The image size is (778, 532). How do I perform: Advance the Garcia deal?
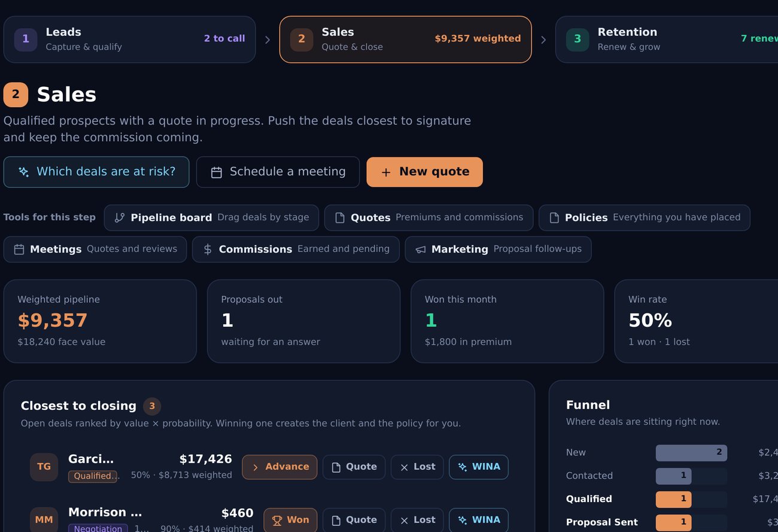pyautogui.click(x=279, y=467)
